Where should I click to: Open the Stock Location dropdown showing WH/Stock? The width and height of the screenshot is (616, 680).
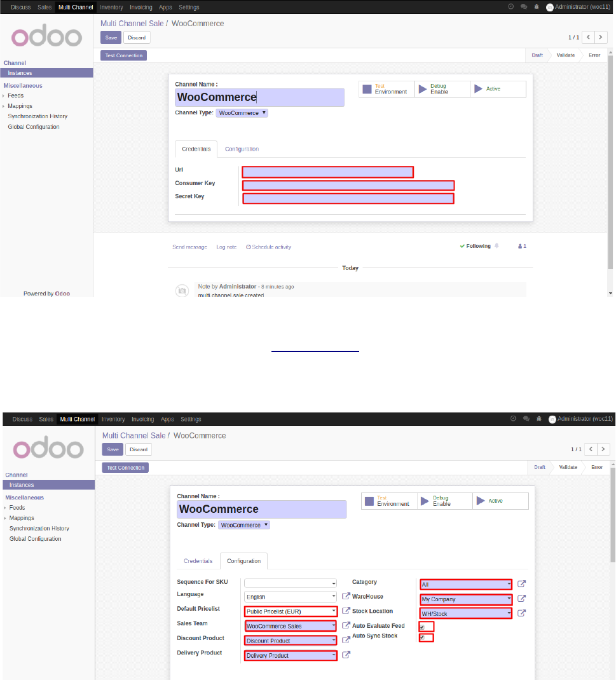(466, 614)
